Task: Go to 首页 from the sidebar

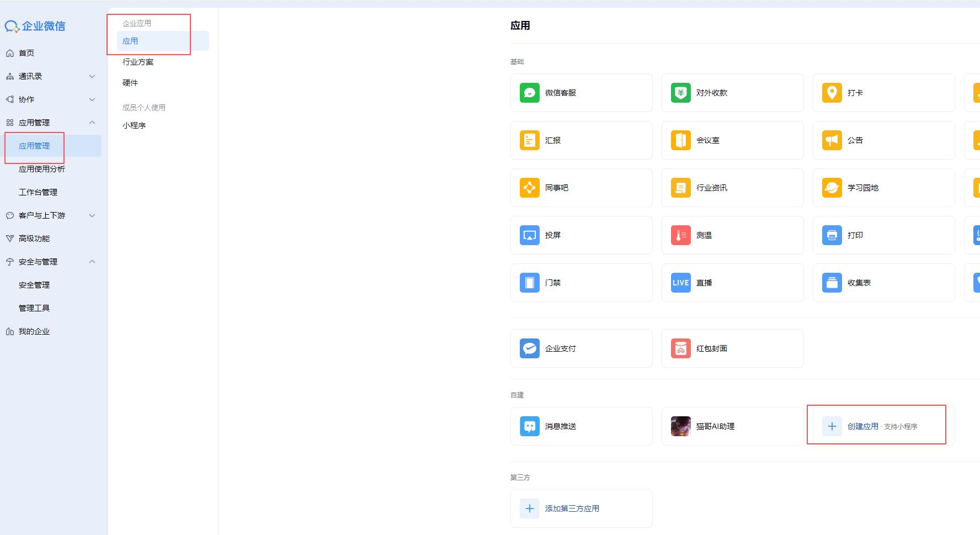Action: (26, 53)
